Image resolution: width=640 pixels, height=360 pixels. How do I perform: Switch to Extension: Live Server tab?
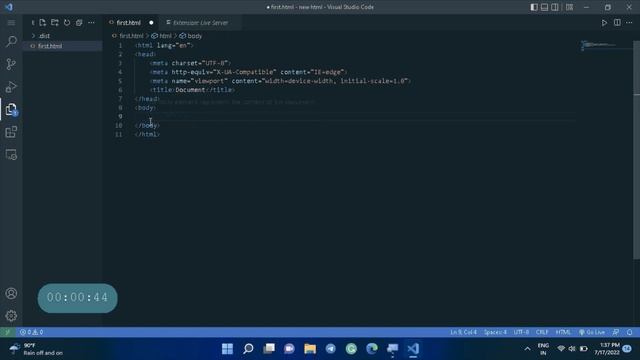(x=200, y=23)
